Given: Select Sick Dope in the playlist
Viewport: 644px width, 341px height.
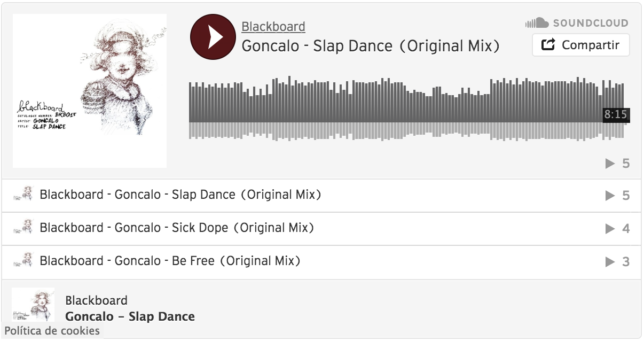Looking at the screenshot, I should (x=321, y=229).
